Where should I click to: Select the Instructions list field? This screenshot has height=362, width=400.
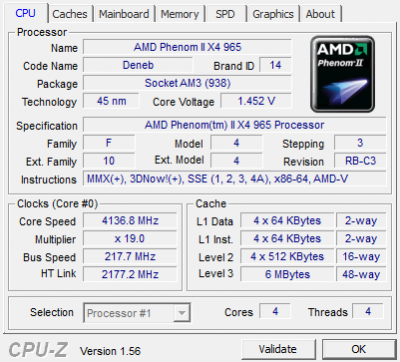(235, 179)
